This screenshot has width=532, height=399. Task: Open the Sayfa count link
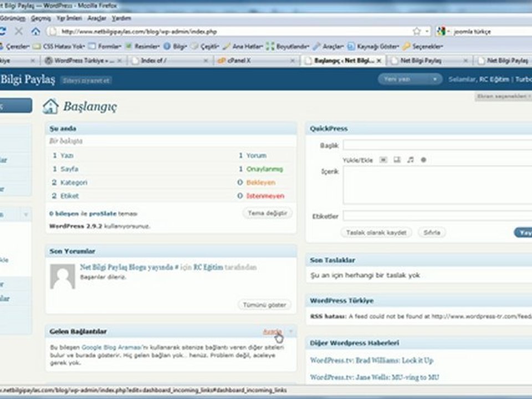click(x=69, y=169)
